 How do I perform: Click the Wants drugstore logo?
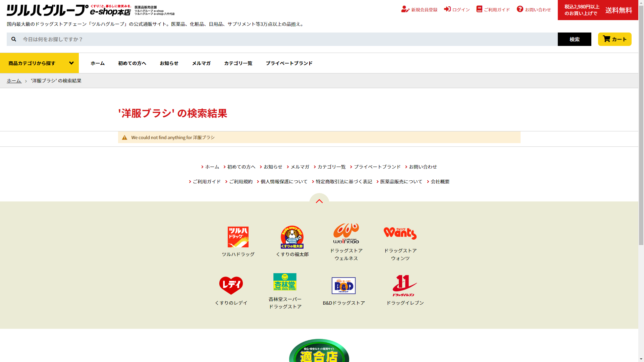[x=400, y=233]
